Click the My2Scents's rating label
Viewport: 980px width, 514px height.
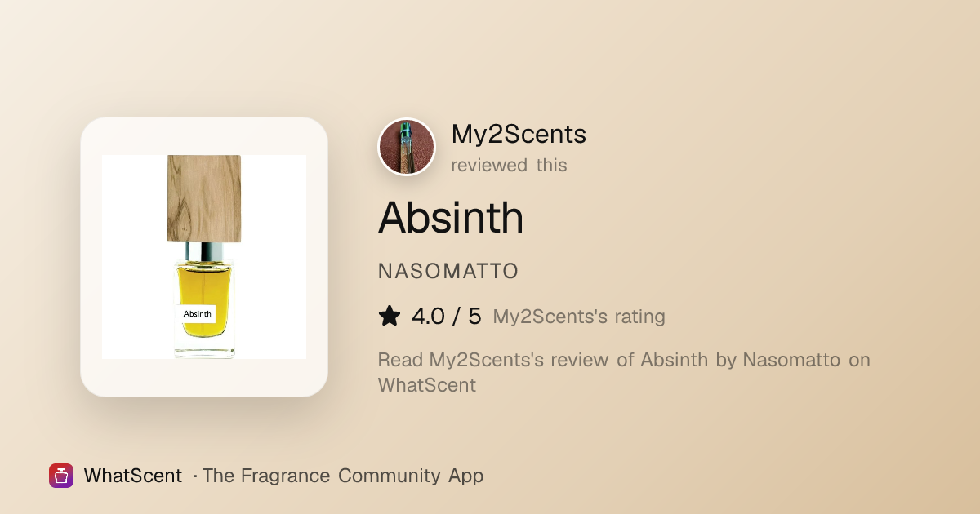click(x=579, y=317)
